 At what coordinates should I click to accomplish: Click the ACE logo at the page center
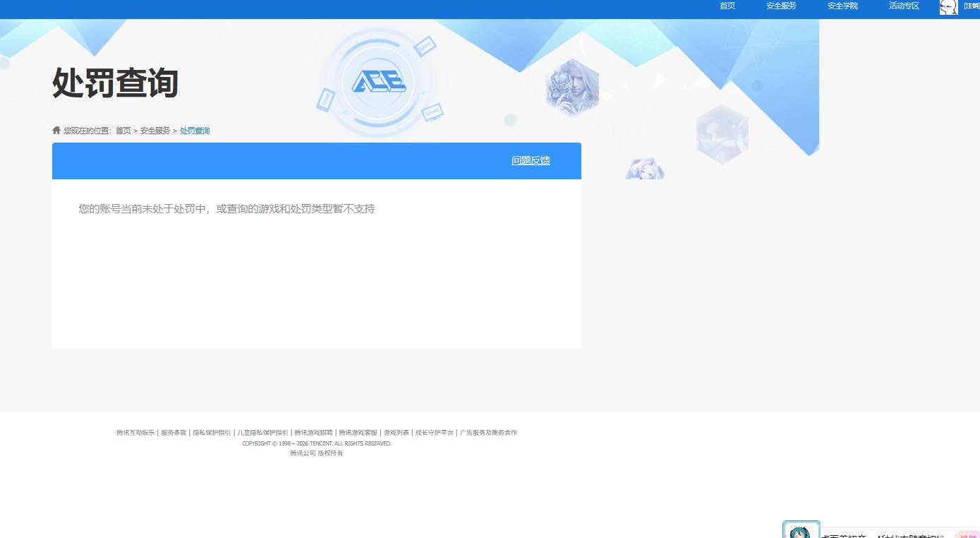click(380, 80)
